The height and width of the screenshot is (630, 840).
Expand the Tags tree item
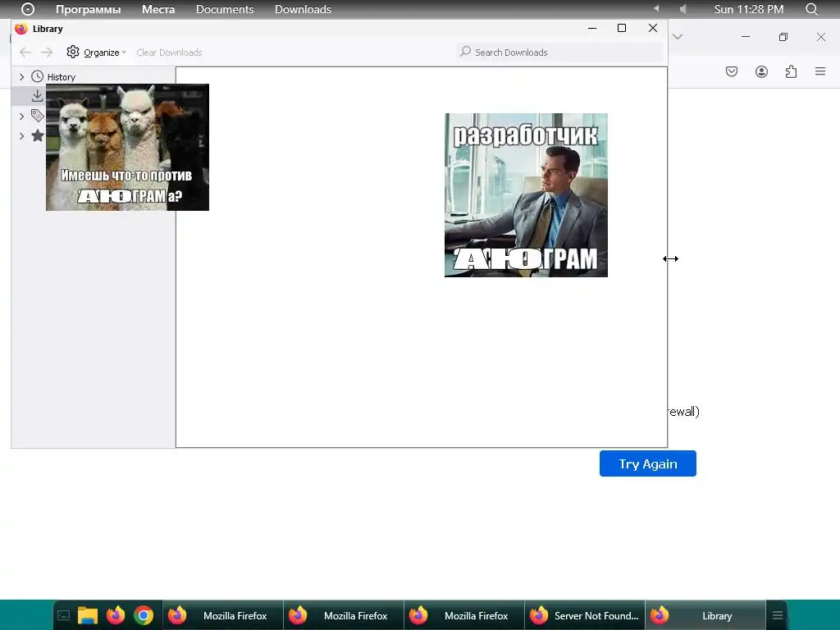click(x=22, y=116)
